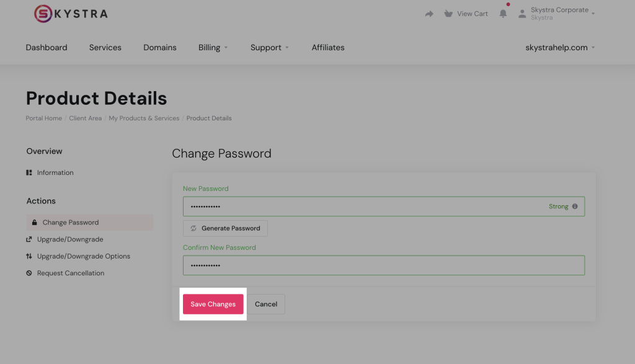
Task: Select Upgrade/Downgrade in the Actions sidebar
Action: pyautogui.click(x=69, y=239)
